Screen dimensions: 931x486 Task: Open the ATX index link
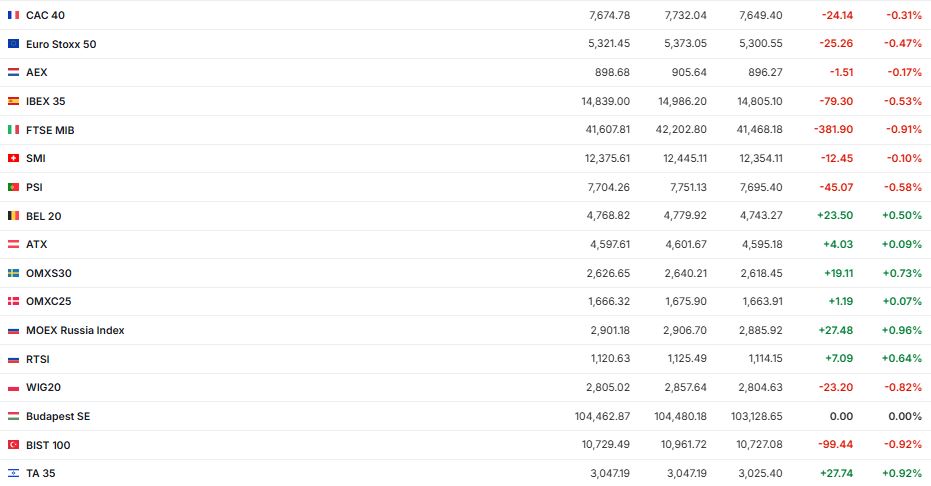point(36,244)
